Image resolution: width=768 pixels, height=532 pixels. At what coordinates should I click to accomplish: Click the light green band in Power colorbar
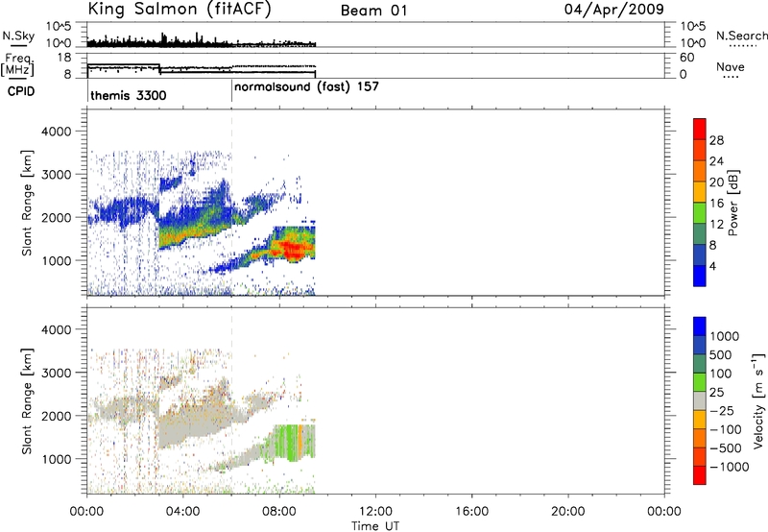tap(700, 212)
